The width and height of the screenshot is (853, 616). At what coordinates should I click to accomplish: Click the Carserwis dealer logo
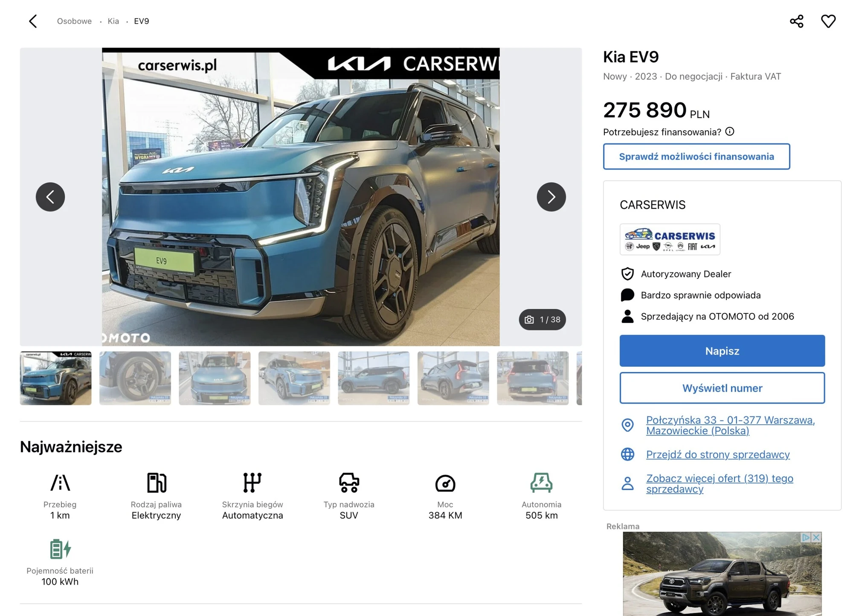670,239
